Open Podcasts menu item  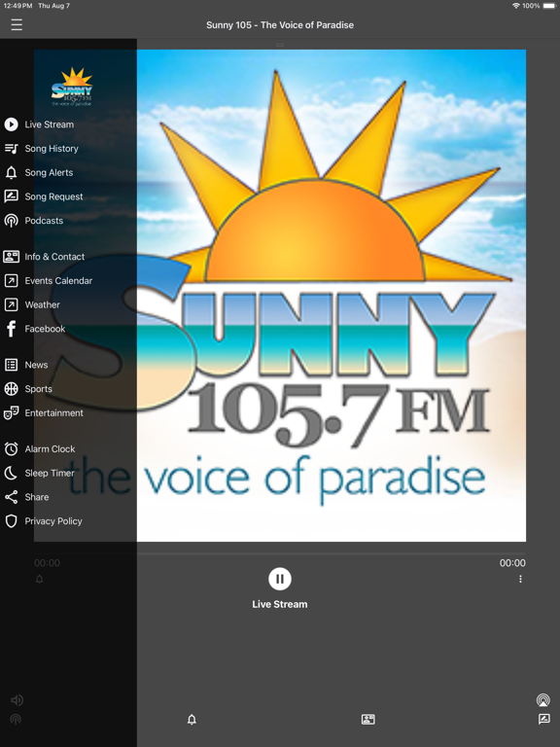(x=44, y=221)
